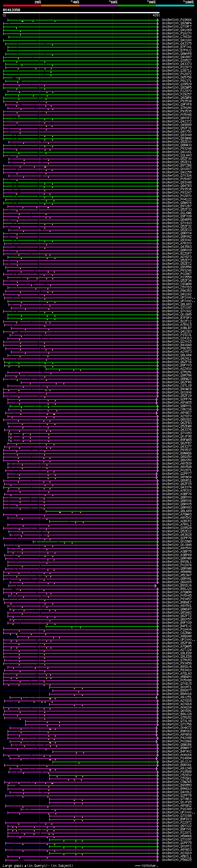The width and height of the screenshot is (197, 868).
Task: Click the UniRef100_Q9M7M4 label
Action: pyautogui.click(x=176, y=375)
